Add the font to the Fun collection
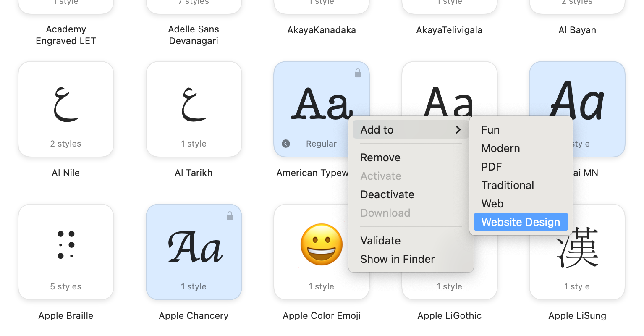 coord(490,129)
